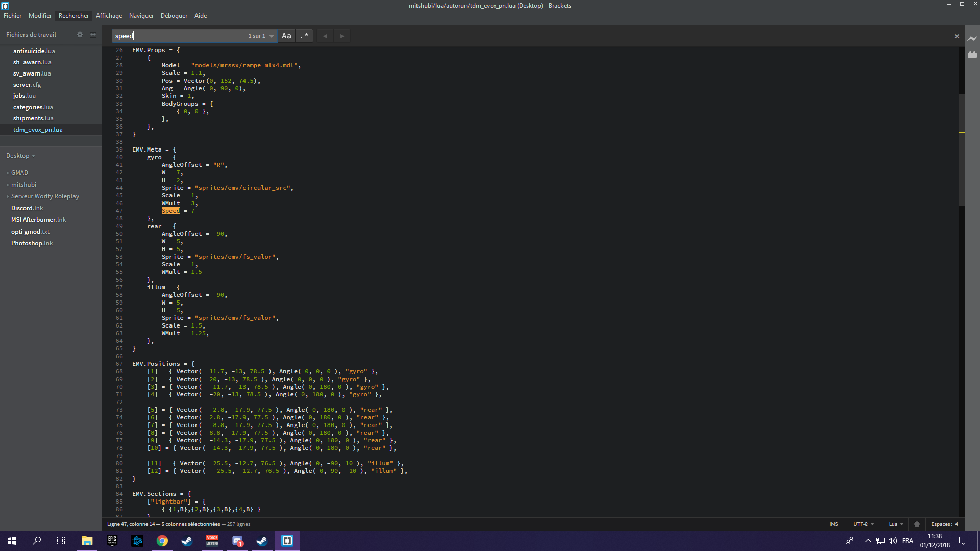This screenshot has height=551, width=980.
Task: Close the search bar
Action: click(957, 36)
